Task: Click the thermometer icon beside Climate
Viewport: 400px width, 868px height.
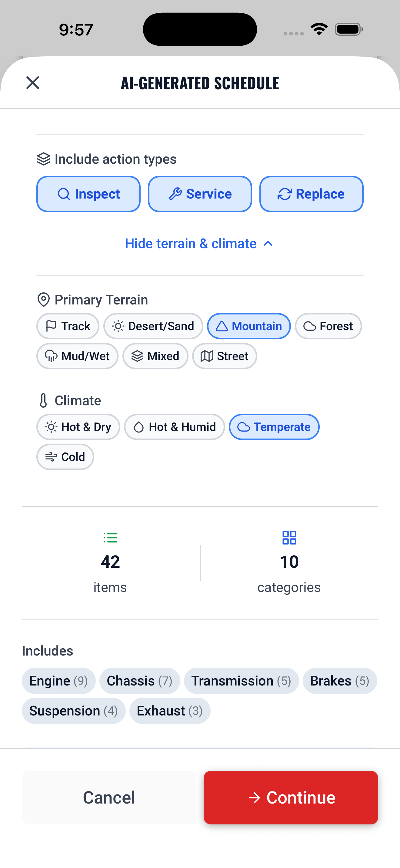Action: [x=43, y=400]
